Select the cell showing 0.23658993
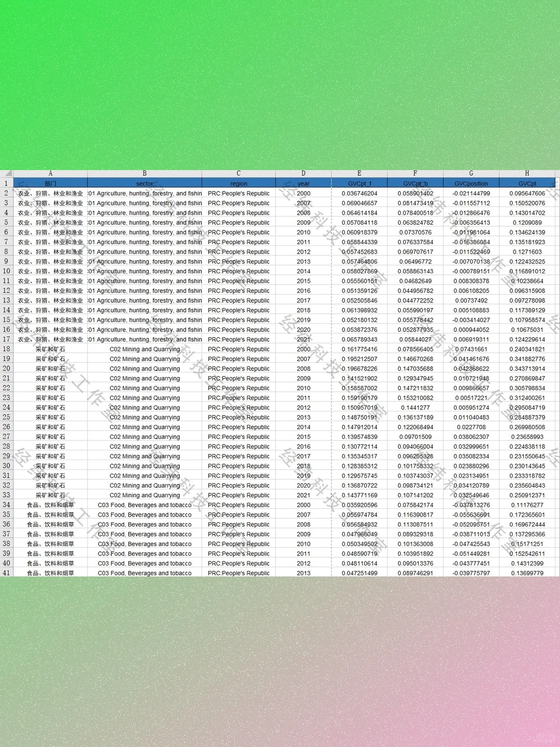Viewport: 560px width, 747px height. pos(527,436)
